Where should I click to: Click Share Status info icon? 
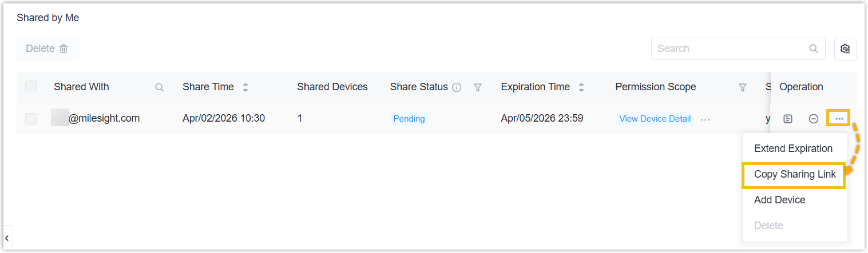pyautogui.click(x=457, y=87)
